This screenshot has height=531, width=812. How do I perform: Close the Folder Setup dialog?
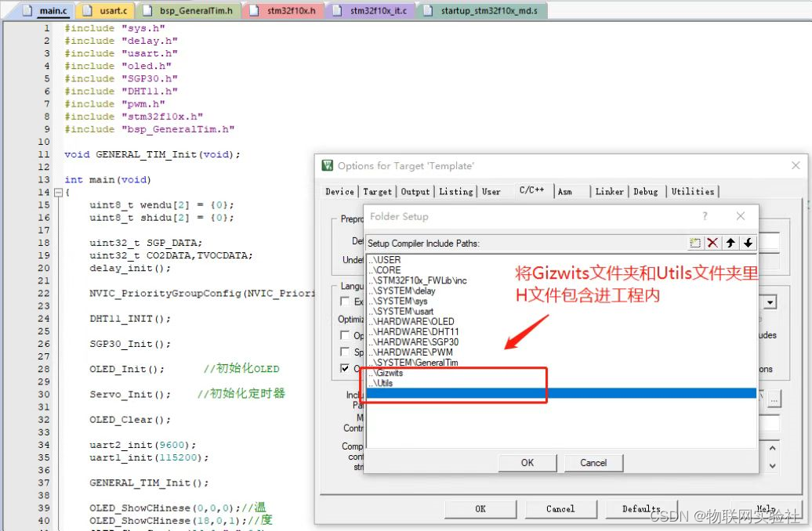(740, 216)
